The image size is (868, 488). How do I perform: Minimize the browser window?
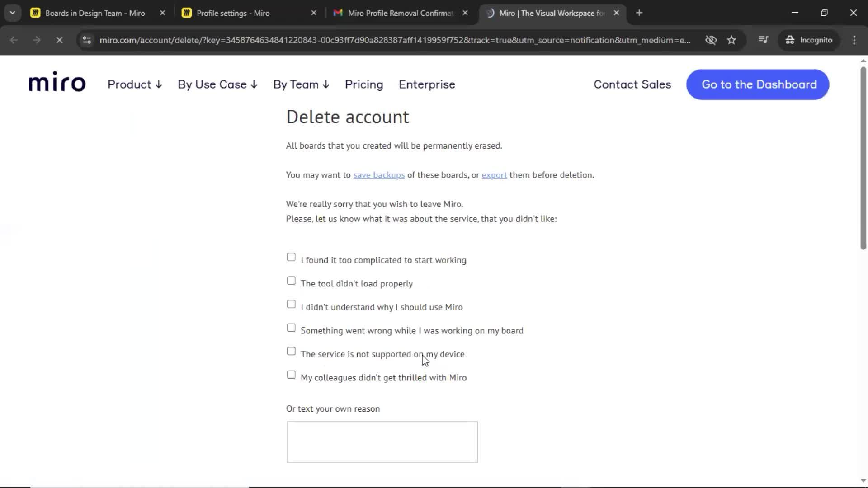[795, 13]
